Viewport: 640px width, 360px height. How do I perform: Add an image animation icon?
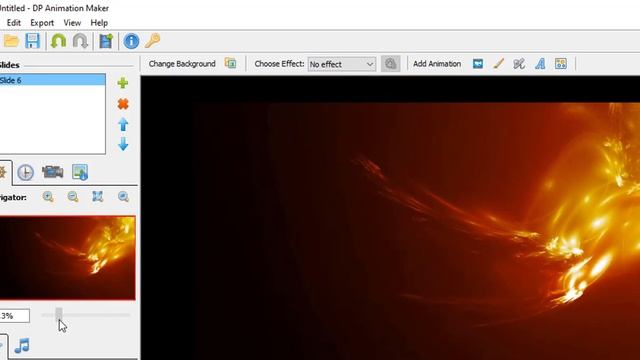click(x=478, y=64)
